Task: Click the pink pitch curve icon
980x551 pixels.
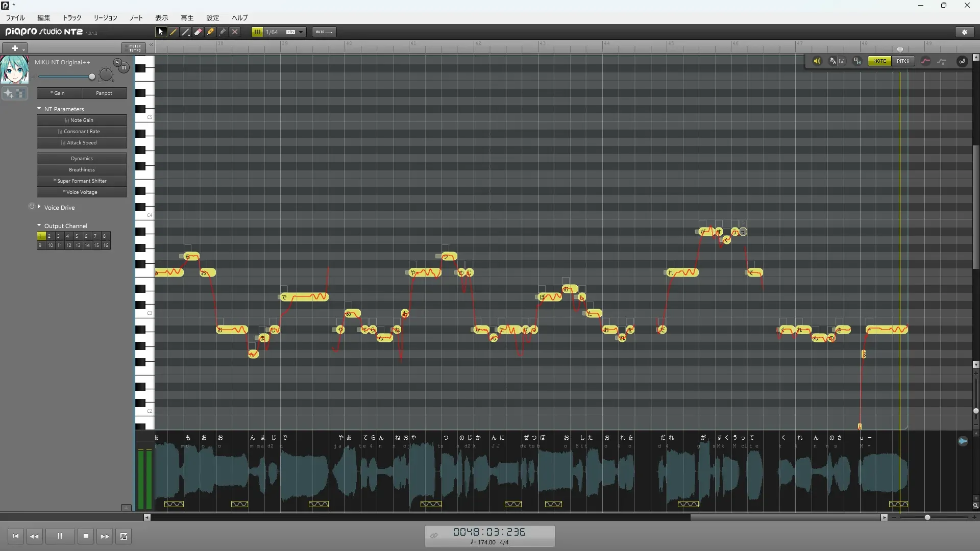Action: tap(925, 61)
